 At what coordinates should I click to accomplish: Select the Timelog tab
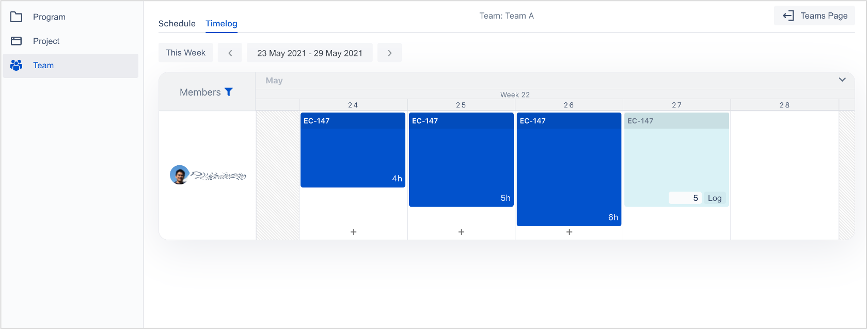(x=221, y=23)
